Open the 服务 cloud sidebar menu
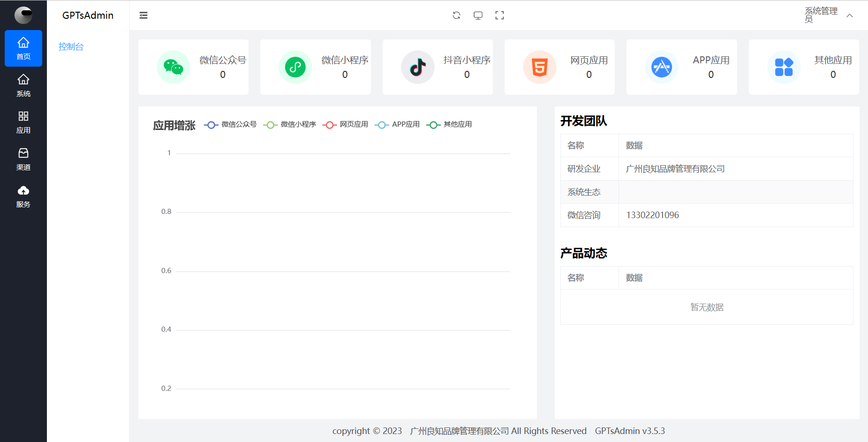 point(23,197)
